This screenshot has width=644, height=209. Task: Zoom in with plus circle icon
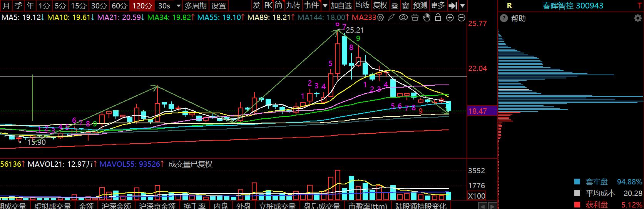click(x=450, y=18)
